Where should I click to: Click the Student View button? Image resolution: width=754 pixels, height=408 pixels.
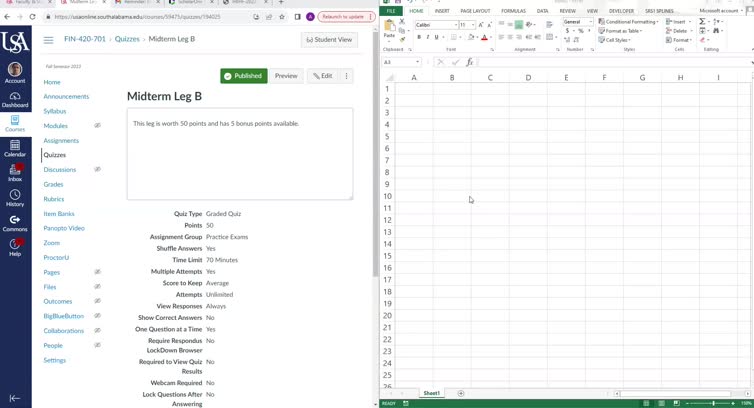click(329, 40)
